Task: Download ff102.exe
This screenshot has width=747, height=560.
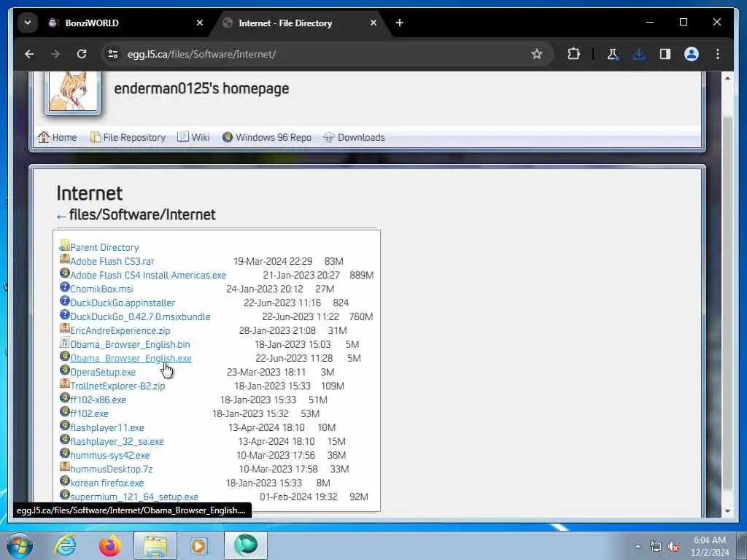Action: click(x=89, y=413)
